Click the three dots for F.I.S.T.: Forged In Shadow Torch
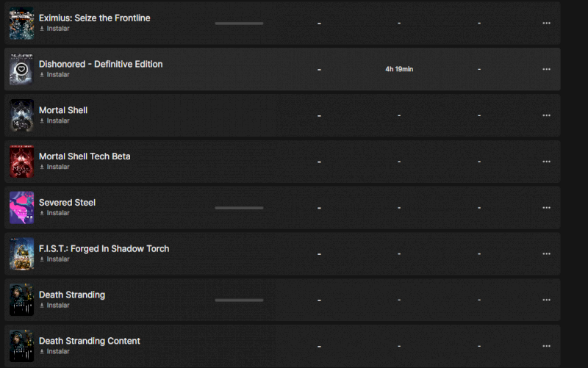The height and width of the screenshot is (368, 588). [x=546, y=253]
